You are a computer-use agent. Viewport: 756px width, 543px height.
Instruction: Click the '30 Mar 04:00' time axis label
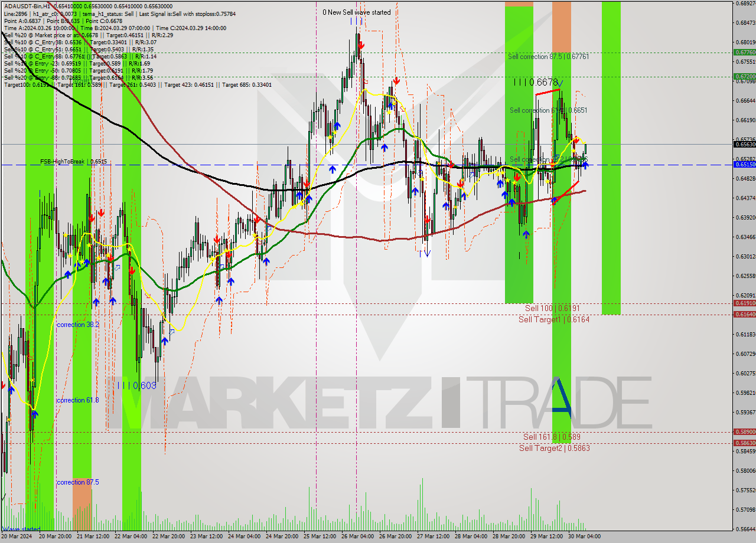584,537
